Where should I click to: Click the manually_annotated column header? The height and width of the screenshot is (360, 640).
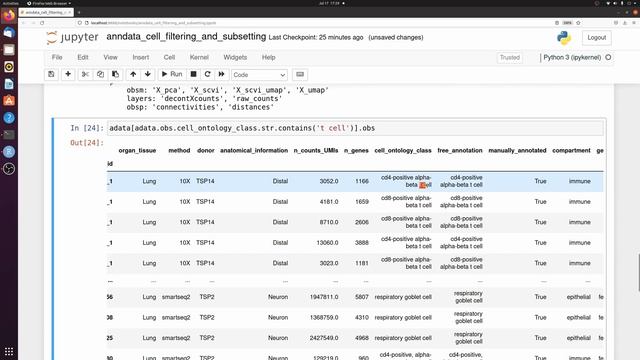pos(517,151)
